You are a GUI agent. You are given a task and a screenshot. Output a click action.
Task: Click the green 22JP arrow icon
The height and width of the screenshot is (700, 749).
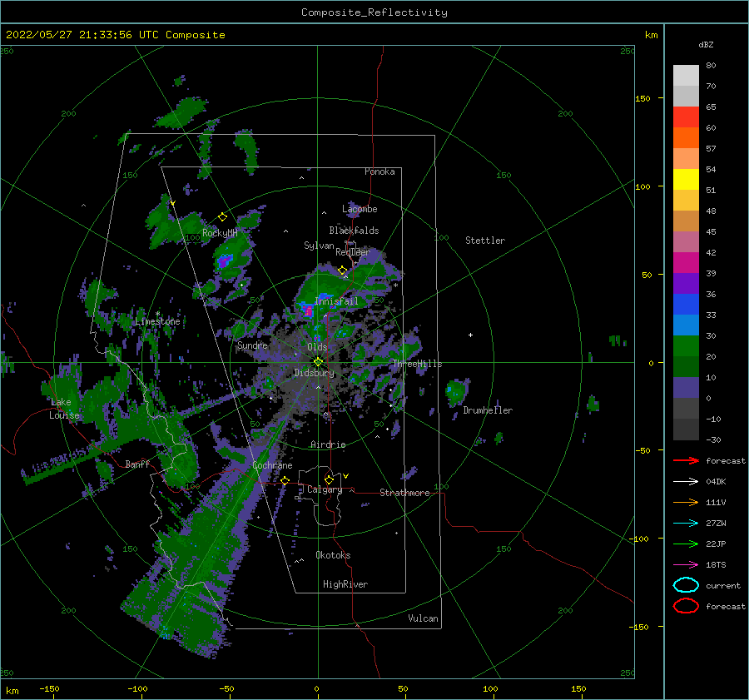pos(686,544)
